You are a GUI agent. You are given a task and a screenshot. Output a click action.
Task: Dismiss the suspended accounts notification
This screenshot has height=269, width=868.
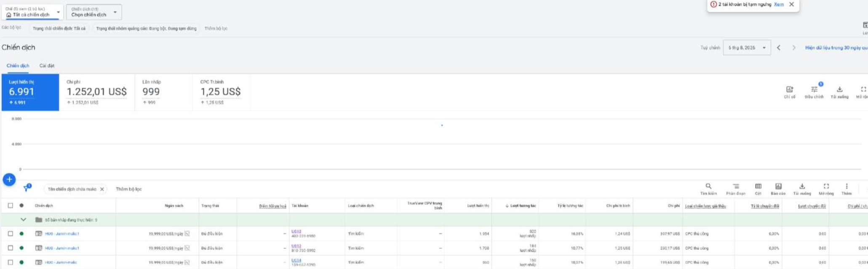point(791,4)
